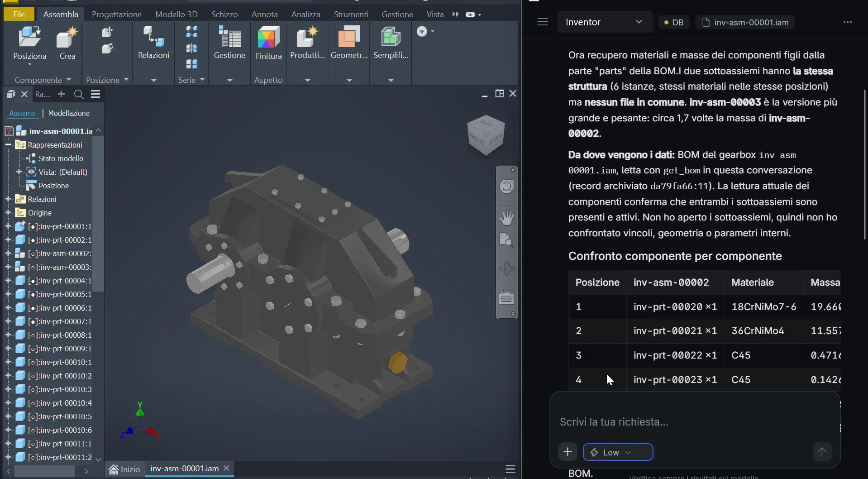Open the browser panel hamburger menu
The height and width of the screenshot is (479, 868).
coord(95,94)
